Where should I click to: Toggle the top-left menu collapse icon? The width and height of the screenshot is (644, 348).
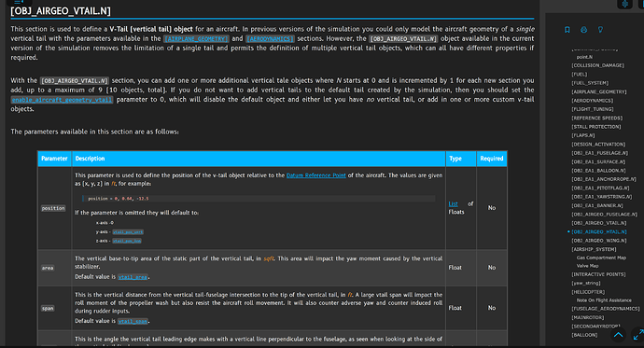point(19,2)
